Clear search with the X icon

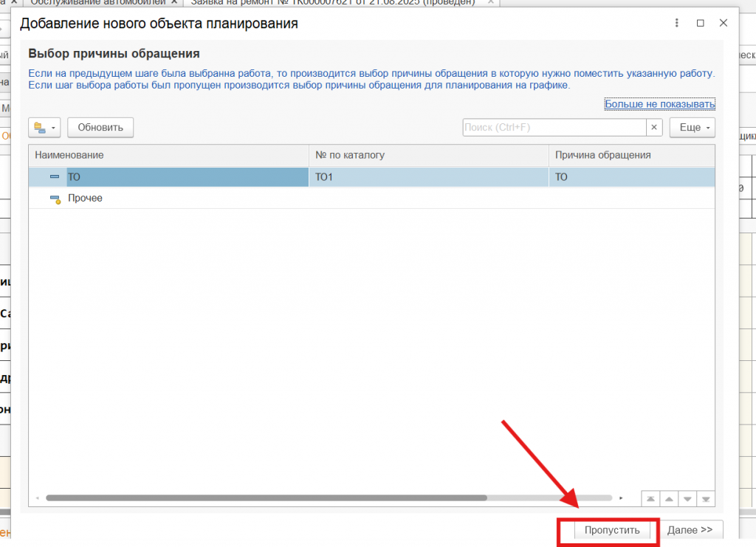[654, 128]
